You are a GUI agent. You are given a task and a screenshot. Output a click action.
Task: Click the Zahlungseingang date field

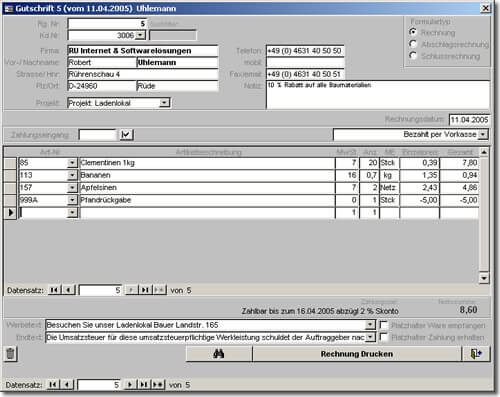(x=97, y=135)
